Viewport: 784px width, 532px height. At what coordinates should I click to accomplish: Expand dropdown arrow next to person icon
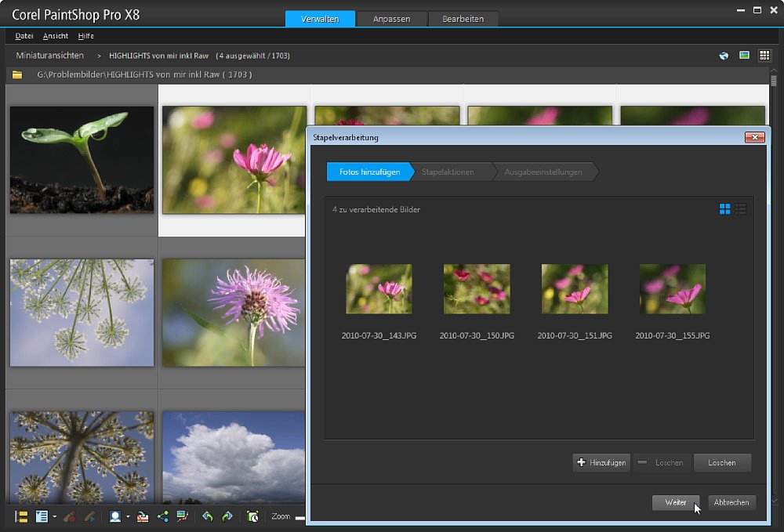pyautogui.click(x=128, y=516)
